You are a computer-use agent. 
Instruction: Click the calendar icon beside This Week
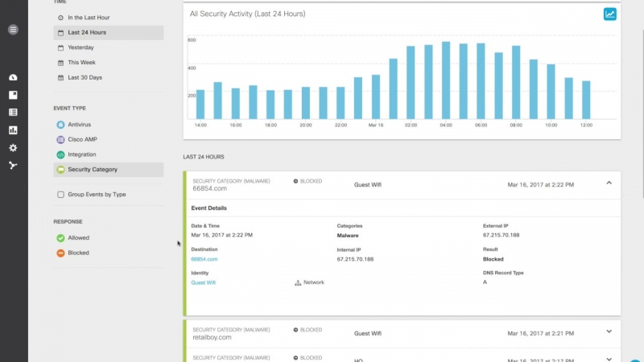point(61,63)
